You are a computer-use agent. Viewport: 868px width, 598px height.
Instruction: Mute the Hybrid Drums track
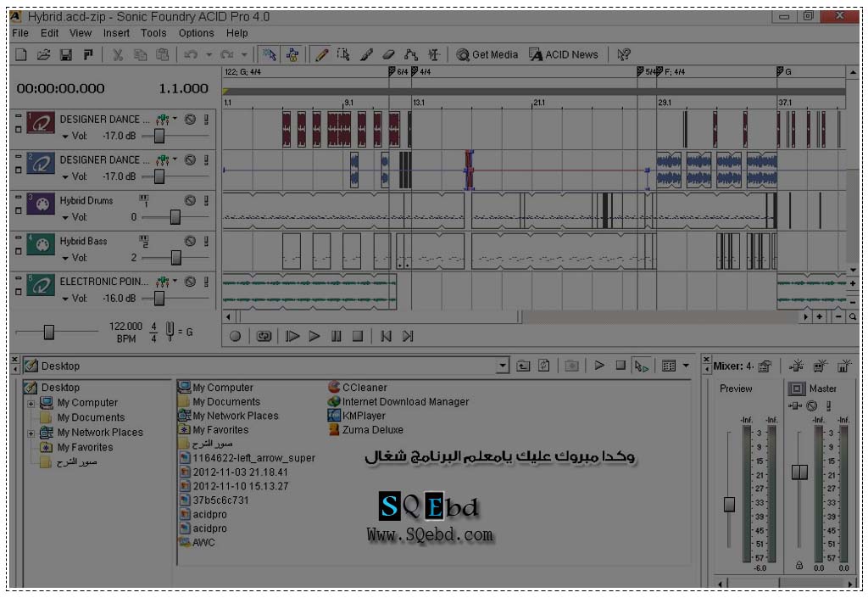(x=191, y=201)
